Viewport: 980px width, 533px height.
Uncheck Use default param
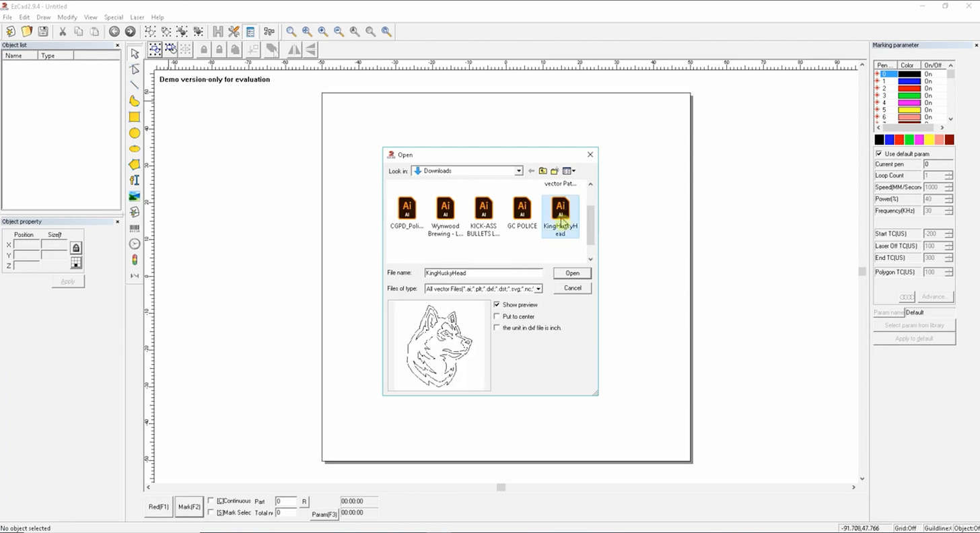878,153
